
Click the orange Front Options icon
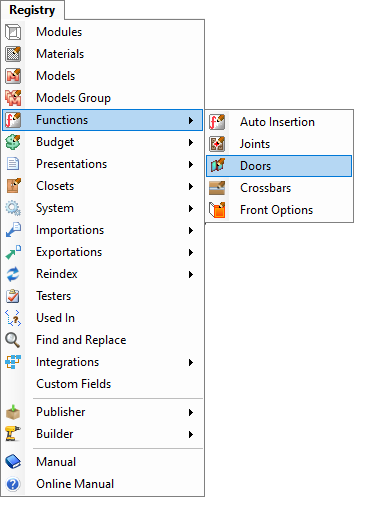pyautogui.click(x=217, y=210)
